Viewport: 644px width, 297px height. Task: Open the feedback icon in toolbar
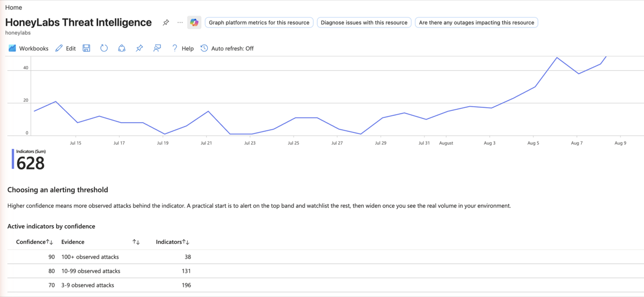coord(157,48)
